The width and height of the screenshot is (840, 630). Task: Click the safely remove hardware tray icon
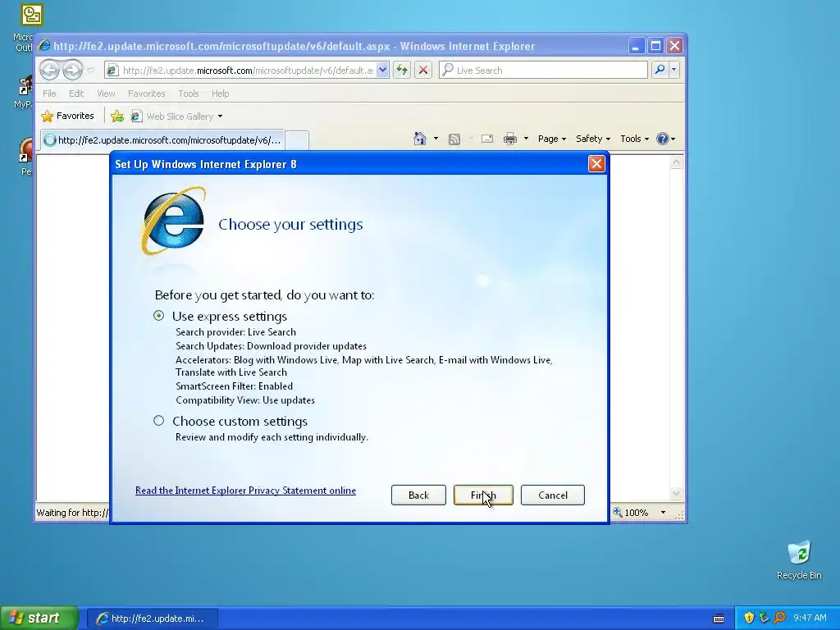coord(764,619)
